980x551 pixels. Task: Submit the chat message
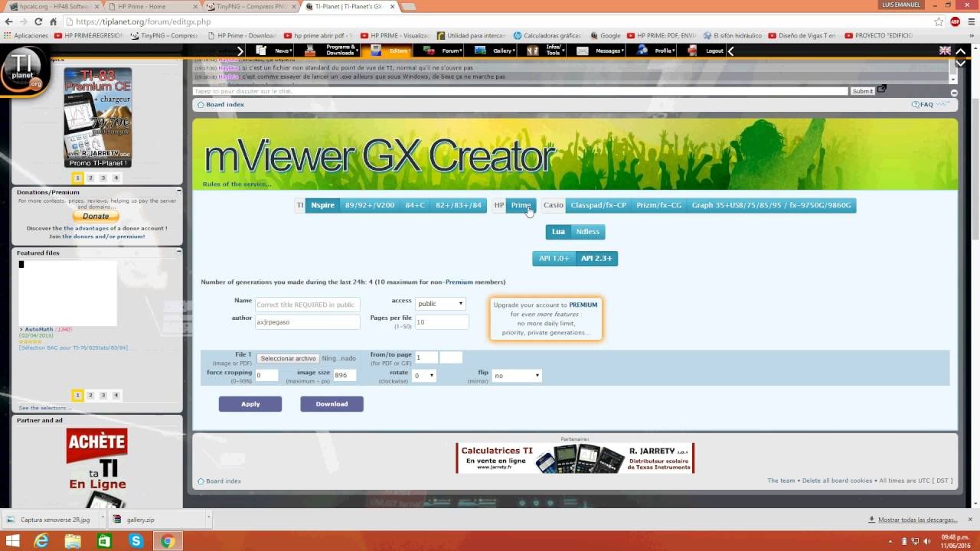point(862,91)
